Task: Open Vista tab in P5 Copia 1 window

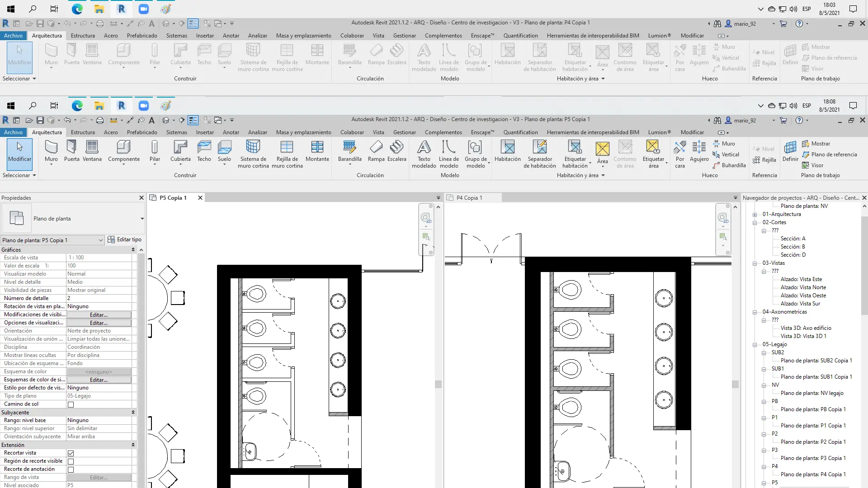Action: [378, 132]
